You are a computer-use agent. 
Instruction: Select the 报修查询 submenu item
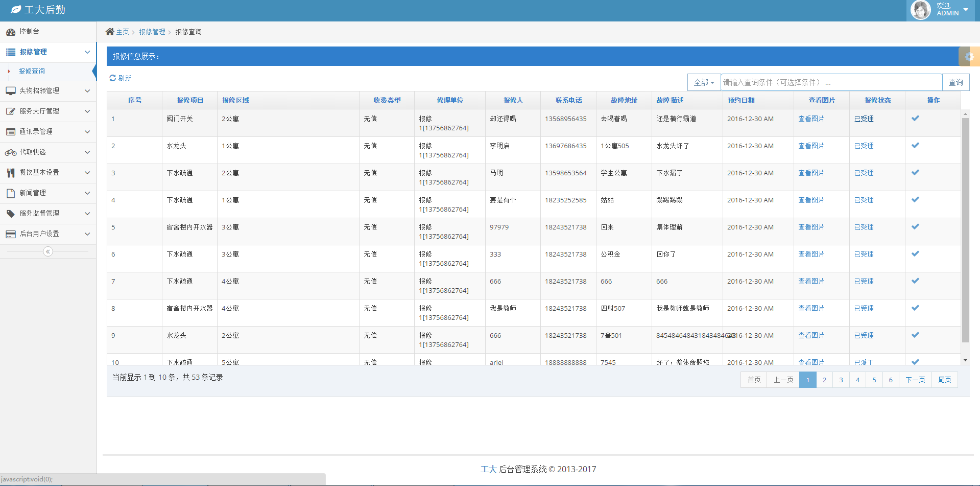click(32, 72)
